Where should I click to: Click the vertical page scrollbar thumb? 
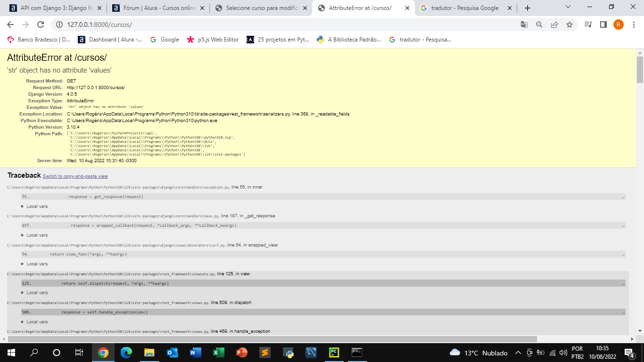click(640, 69)
